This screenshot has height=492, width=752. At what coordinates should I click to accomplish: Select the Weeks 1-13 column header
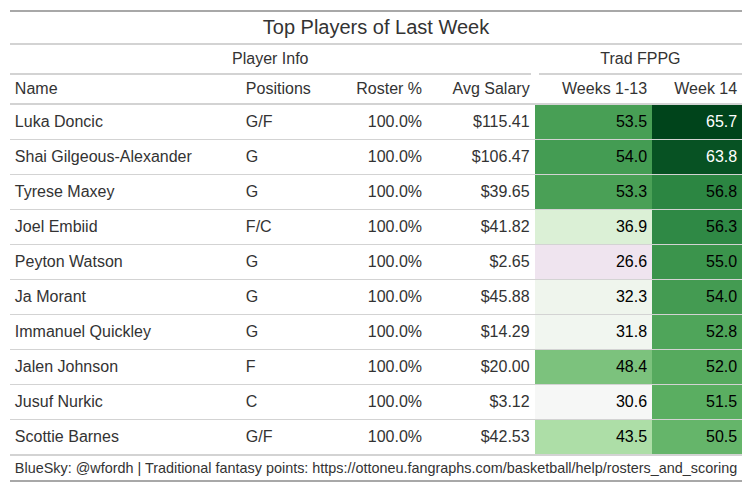[604, 89]
